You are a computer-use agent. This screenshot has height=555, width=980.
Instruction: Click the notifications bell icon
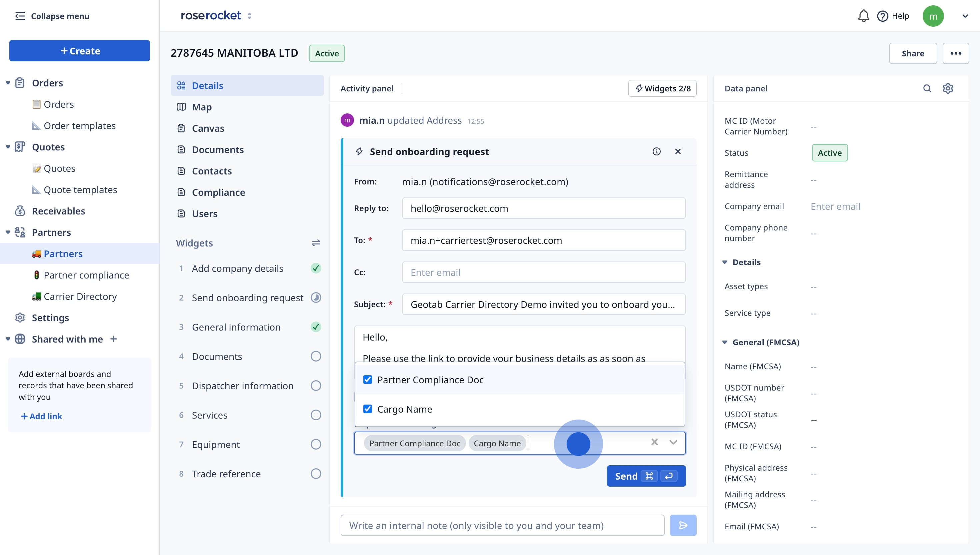(x=863, y=16)
